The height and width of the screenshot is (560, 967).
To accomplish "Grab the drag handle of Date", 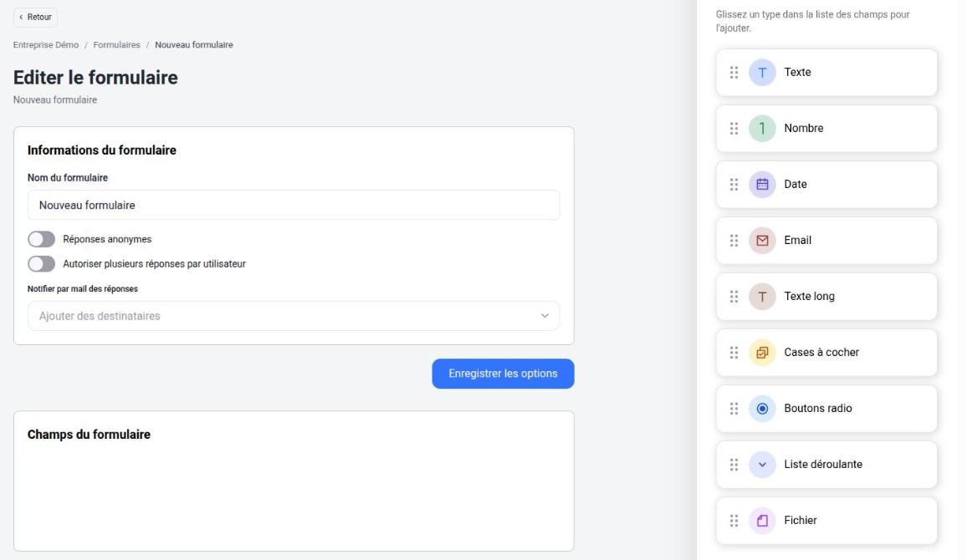I will (734, 185).
